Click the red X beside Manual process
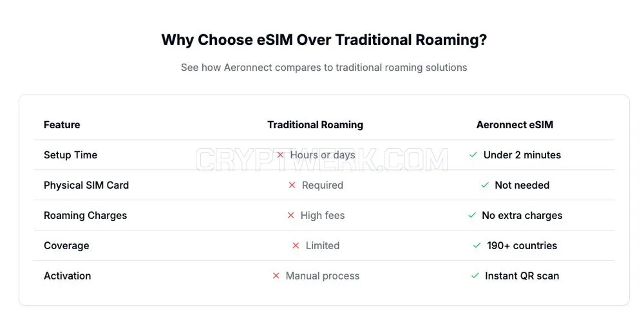Screen dimensions: 644x320 pos(276,276)
